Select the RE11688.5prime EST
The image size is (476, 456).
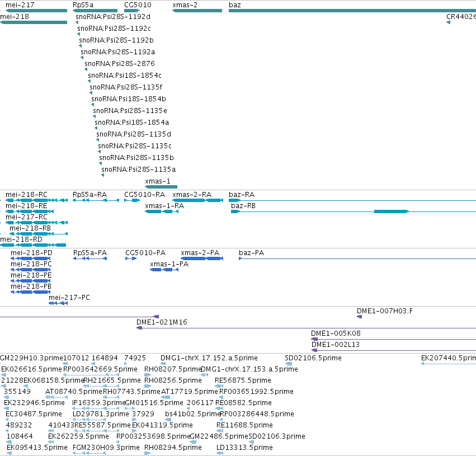(x=220, y=431)
